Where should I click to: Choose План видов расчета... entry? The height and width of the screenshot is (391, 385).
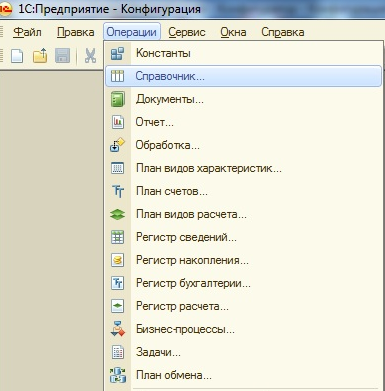pos(244,214)
